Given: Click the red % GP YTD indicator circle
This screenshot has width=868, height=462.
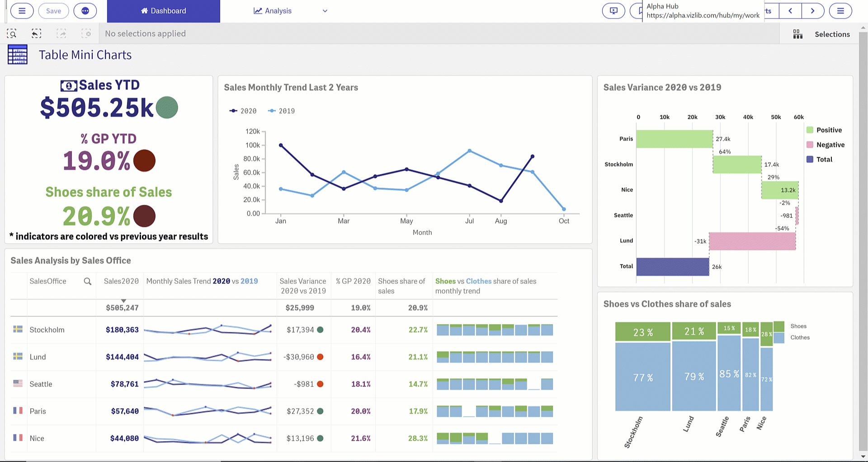Looking at the screenshot, I should 144,161.
